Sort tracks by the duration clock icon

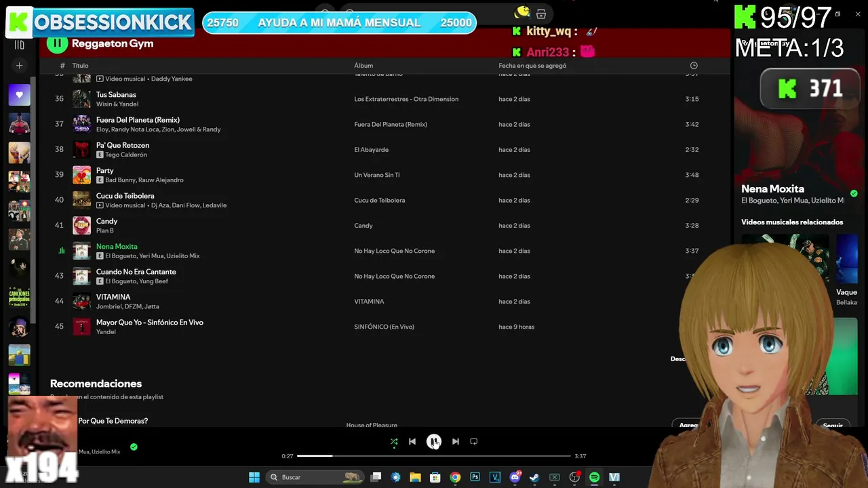coord(694,66)
